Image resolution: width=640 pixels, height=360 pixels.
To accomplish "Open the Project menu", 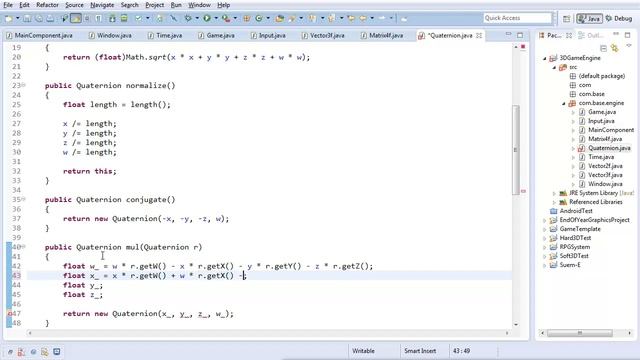I will (155, 5).
